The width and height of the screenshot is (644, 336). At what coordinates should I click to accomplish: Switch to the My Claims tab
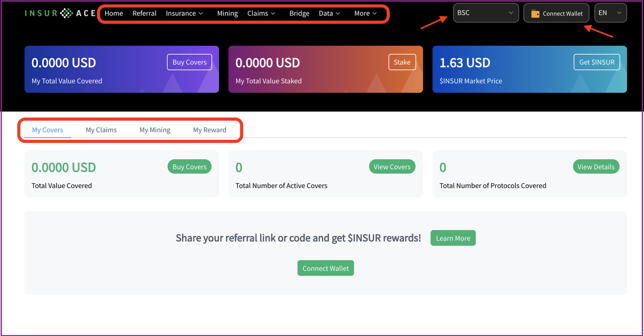pyautogui.click(x=101, y=130)
